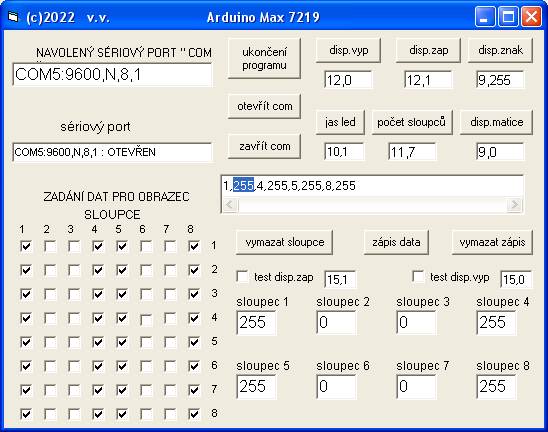The height and width of the screenshot is (432, 548).
Task: Click the COM5:9600,N,8,1 port settings field
Action: pos(112,74)
